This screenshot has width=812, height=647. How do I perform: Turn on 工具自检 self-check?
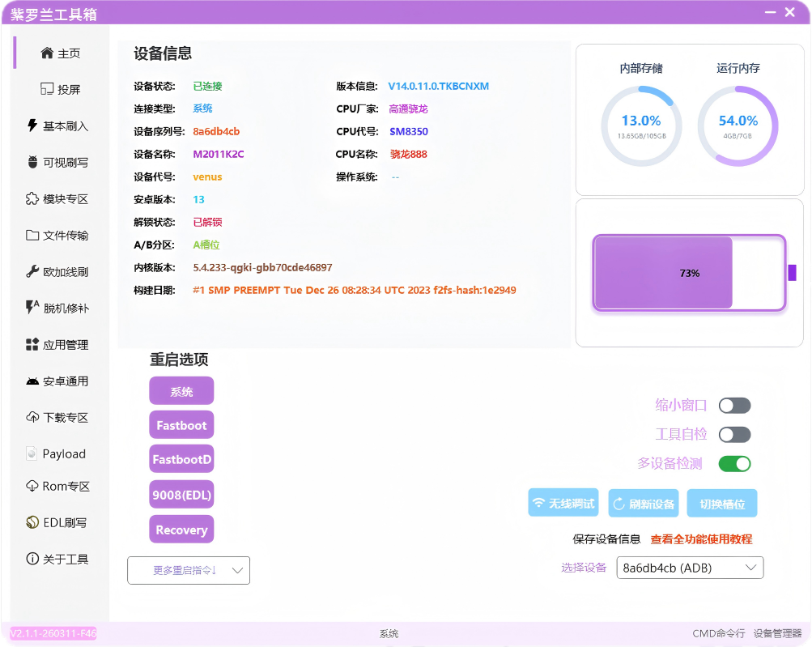coord(734,434)
